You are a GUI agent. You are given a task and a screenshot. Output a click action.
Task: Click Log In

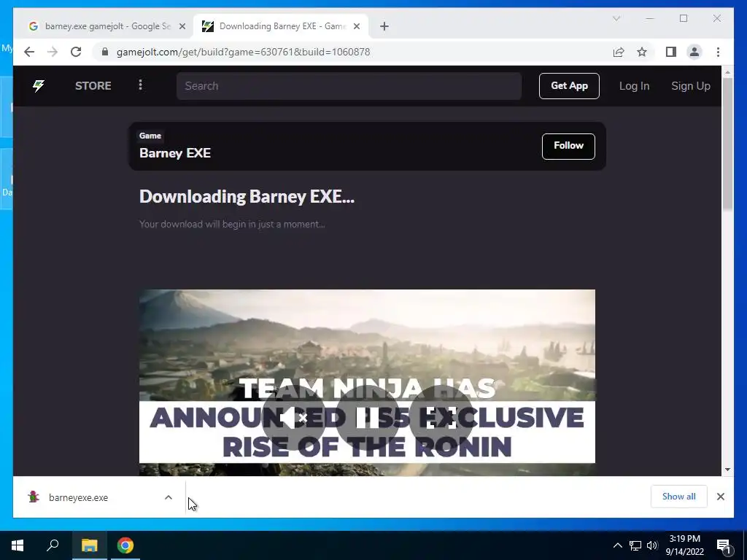[634, 86]
